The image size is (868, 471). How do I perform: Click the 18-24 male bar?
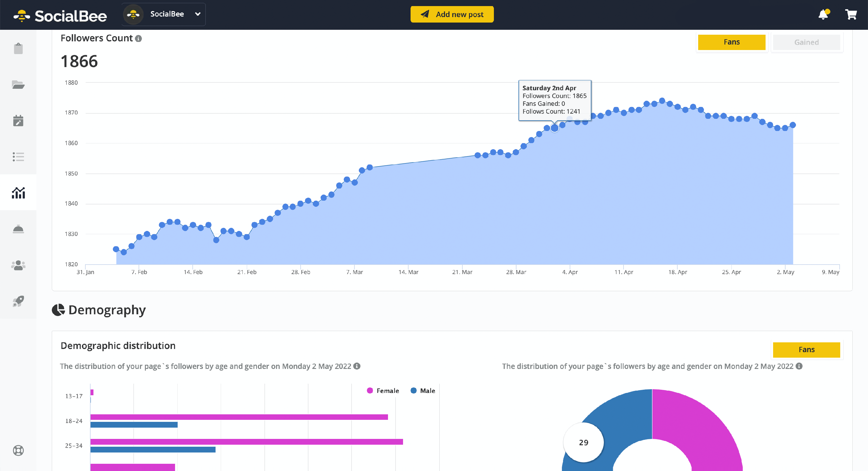(134, 425)
